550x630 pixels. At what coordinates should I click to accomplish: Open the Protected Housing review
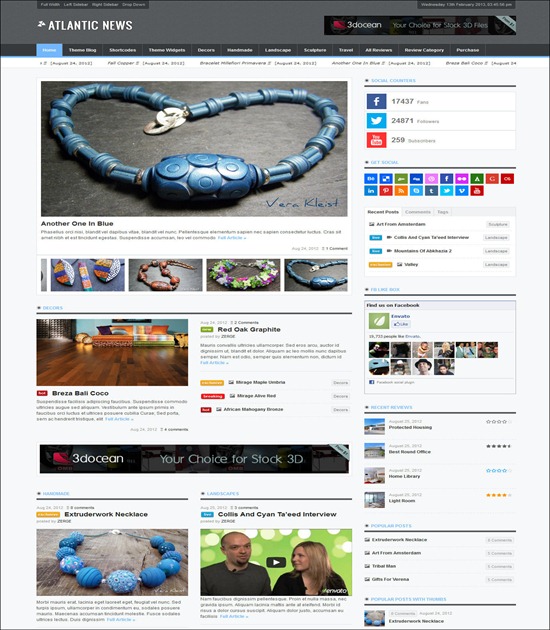pos(410,428)
